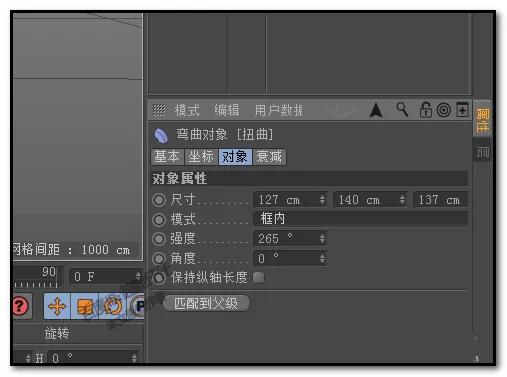
Task: Click the 0 F frame field stepper
Action: 138,276
